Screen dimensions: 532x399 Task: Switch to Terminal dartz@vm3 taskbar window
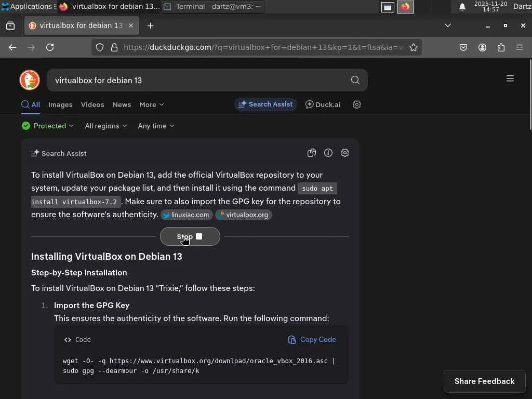pos(213,6)
